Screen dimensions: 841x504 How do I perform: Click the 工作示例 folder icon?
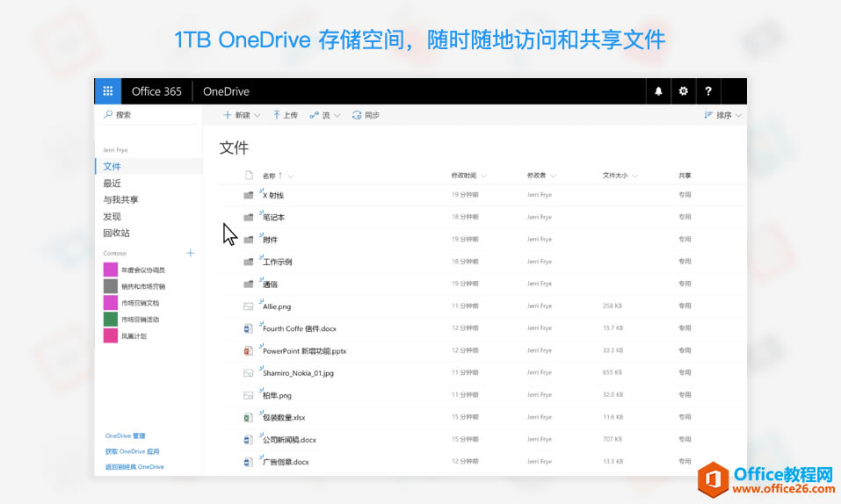click(249, 262)
